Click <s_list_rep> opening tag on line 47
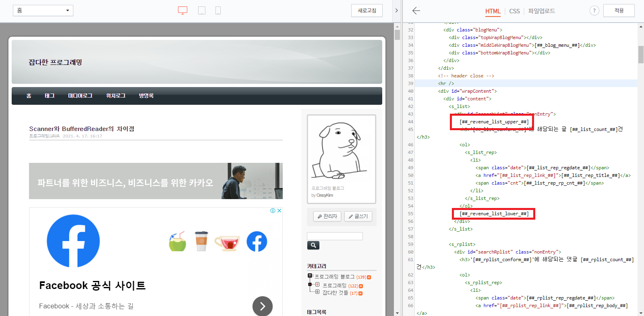Viewport: 644px width, 316px height. click(x=481, y=152)
